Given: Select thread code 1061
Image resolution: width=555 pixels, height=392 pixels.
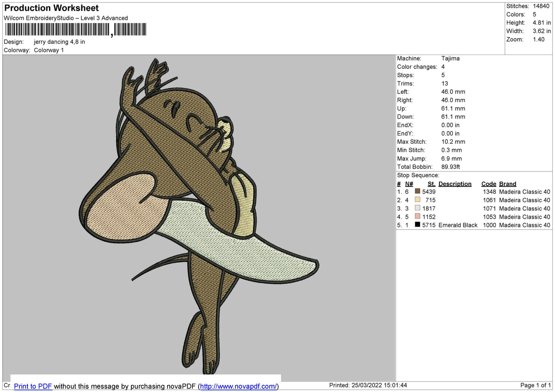Looking at the screenshot, I should pos(489,200).
